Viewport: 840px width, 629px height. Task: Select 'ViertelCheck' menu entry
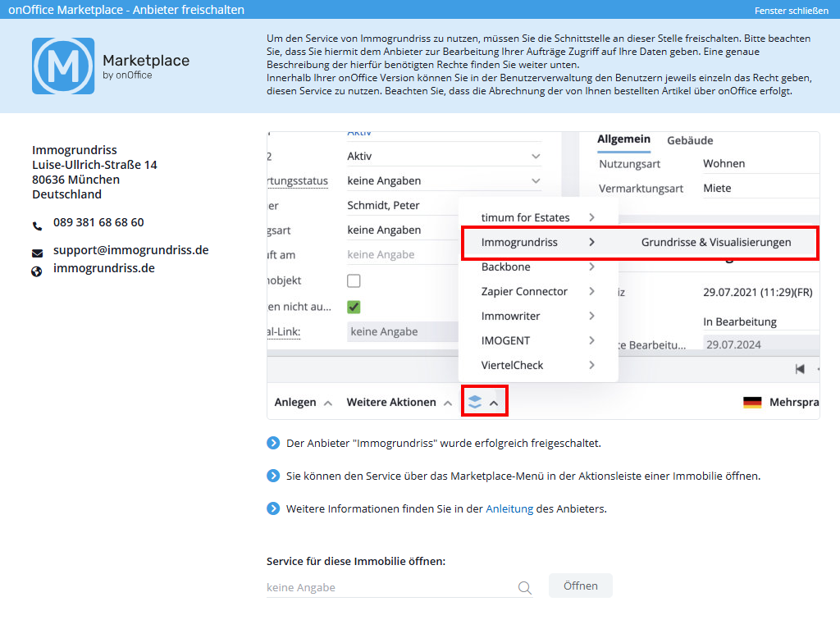click(512, 366)
